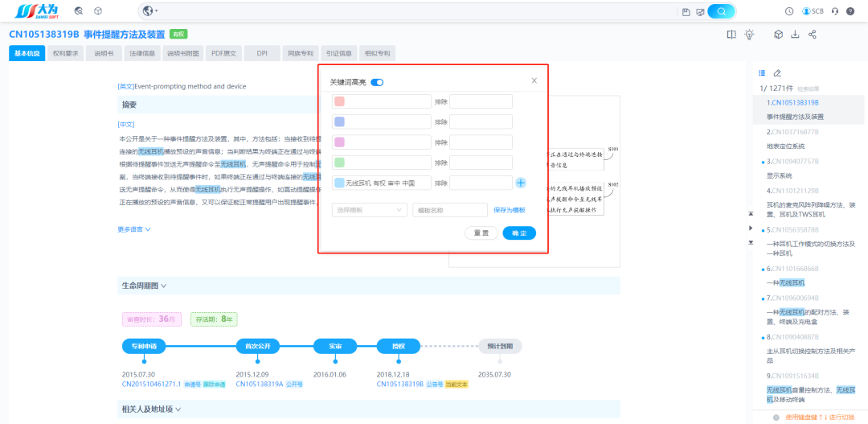868x424 pixels.
Task: Click the cube icon beside the download icon
Action: coord(778,35)
